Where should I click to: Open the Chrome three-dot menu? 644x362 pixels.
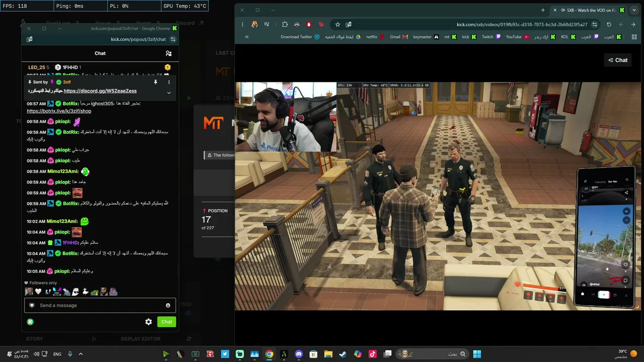pos(242,24)
